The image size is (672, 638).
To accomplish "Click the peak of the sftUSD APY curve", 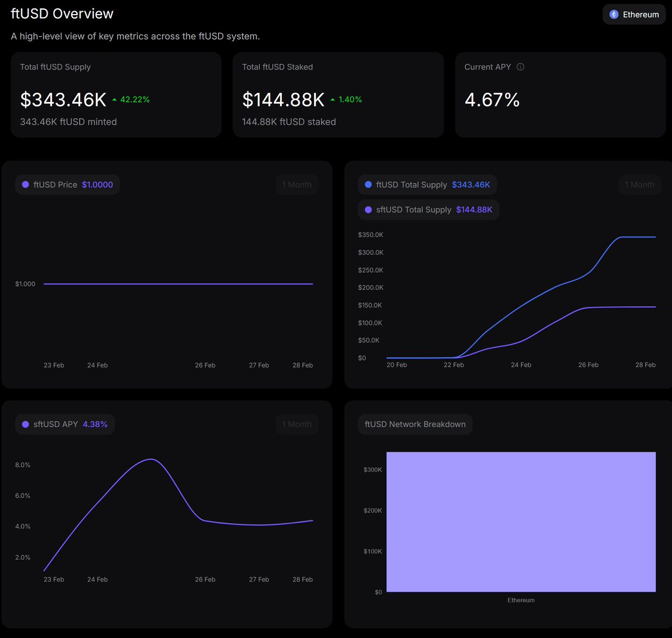I will pyautogui.click(x=151, y=459).
